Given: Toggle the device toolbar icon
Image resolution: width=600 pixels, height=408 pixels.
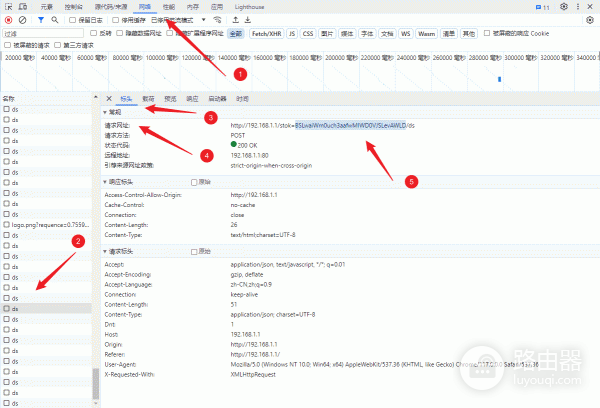Looking at the screenshot, I should 23,7.
